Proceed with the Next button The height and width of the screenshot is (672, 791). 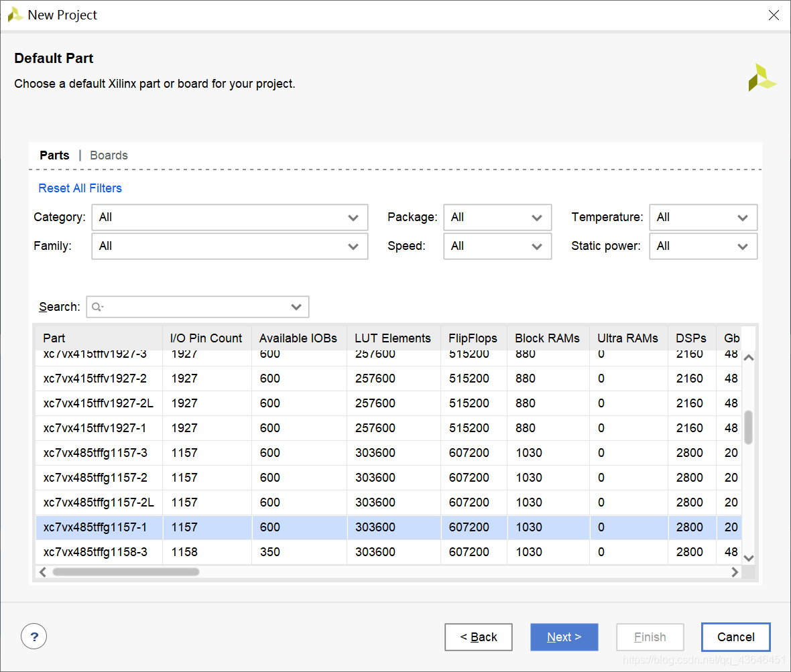pyautogui.click(x=564, y=636)
